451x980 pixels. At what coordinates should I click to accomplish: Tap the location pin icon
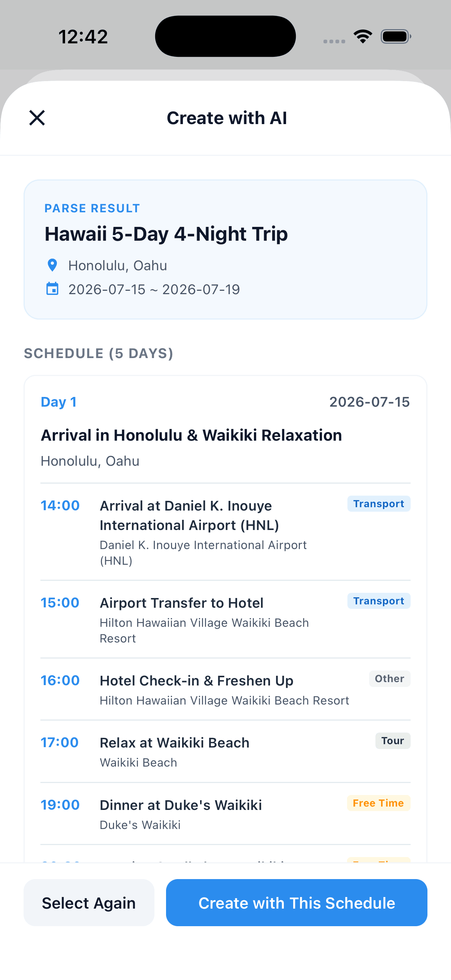[x=52, y=265]
